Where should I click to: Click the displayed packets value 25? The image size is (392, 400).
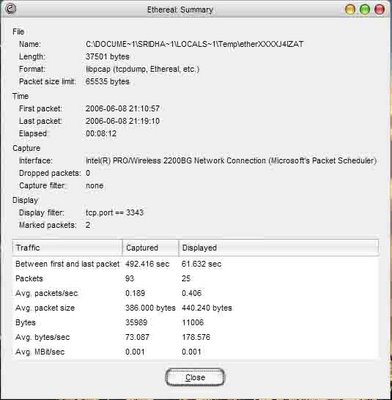186,279
